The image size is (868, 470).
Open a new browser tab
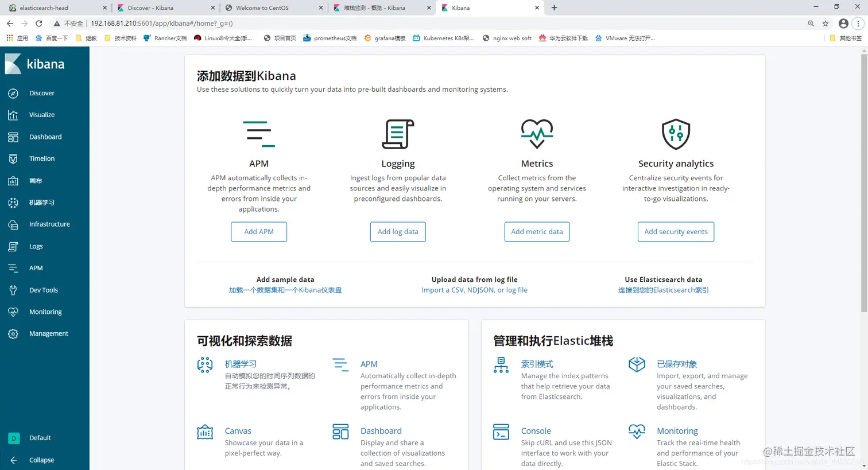pyautogui.click(x=554, y=8)
